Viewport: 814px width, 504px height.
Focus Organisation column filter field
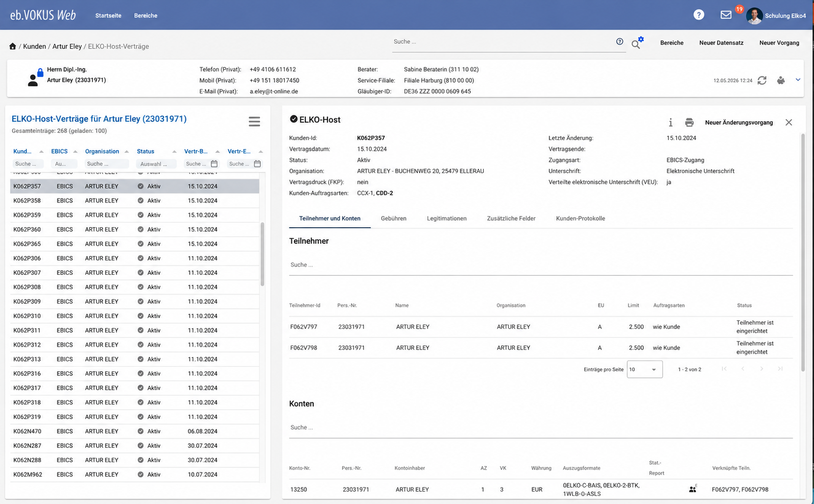click(106, 164)
